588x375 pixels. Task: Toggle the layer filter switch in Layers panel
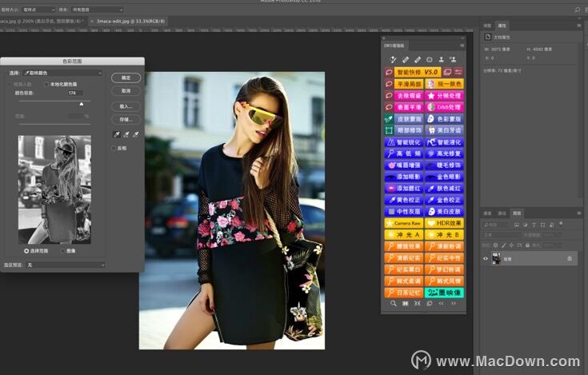(x=561, y=224)
